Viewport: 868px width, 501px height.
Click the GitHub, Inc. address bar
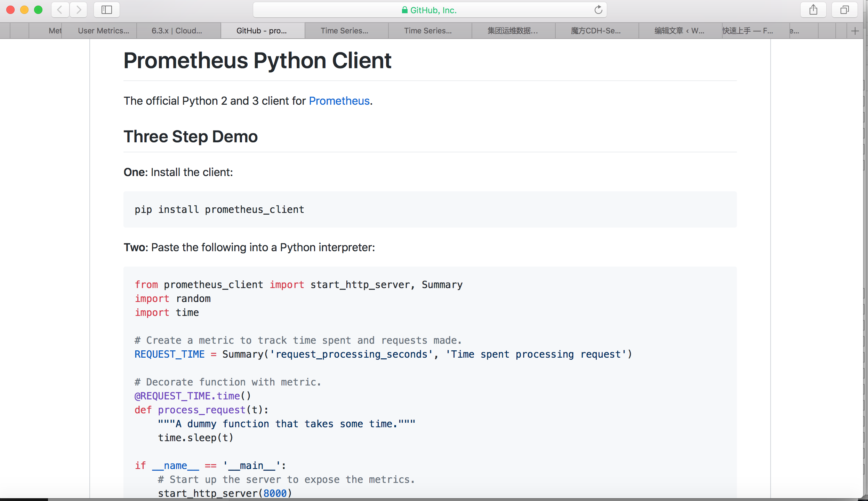[x=433, y=10]
